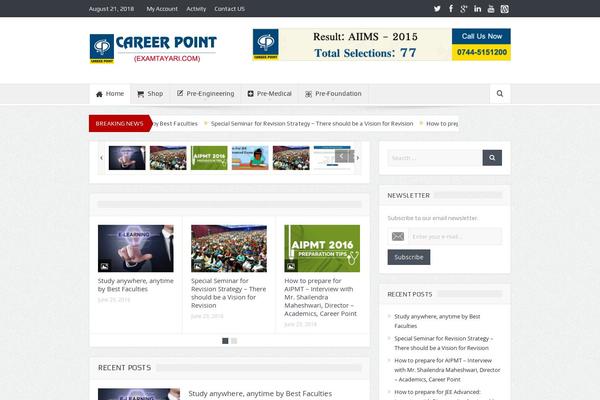Open the Twitter social icon
The image size is (600, 400).
(x=437, y=9)
